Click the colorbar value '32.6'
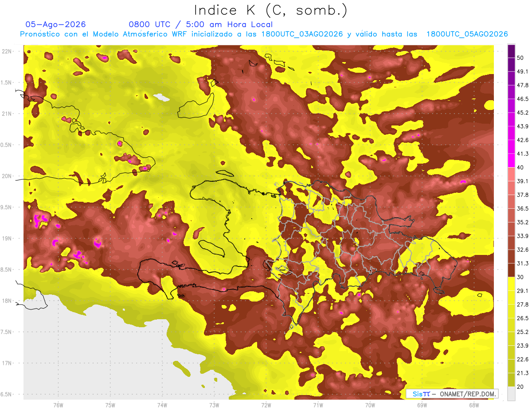532x411 pixels. (522, 250)
